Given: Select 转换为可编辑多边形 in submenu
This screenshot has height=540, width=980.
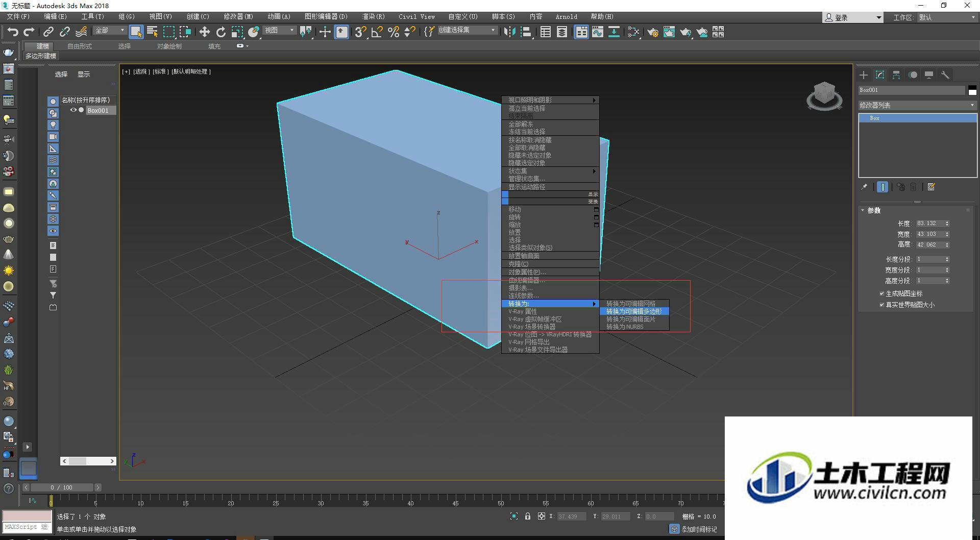Looking at the screenshot, I should pos(634,311).
